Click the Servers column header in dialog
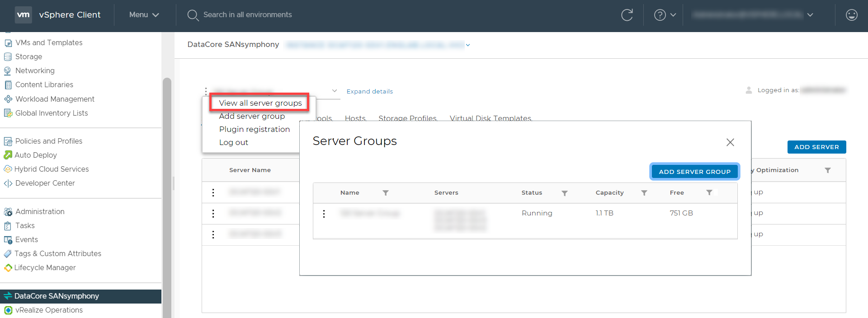The image size is (868, 318). (446, 193)
